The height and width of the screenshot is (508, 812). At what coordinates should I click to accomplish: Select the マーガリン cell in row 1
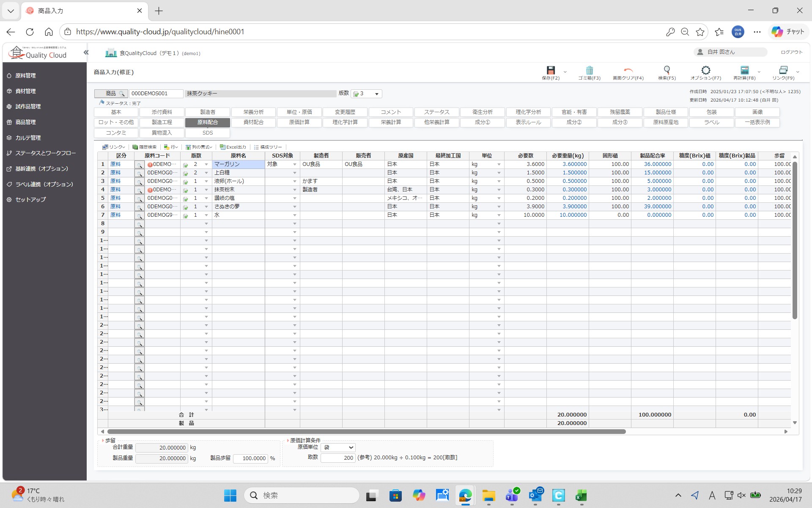[x=239, y=164]
